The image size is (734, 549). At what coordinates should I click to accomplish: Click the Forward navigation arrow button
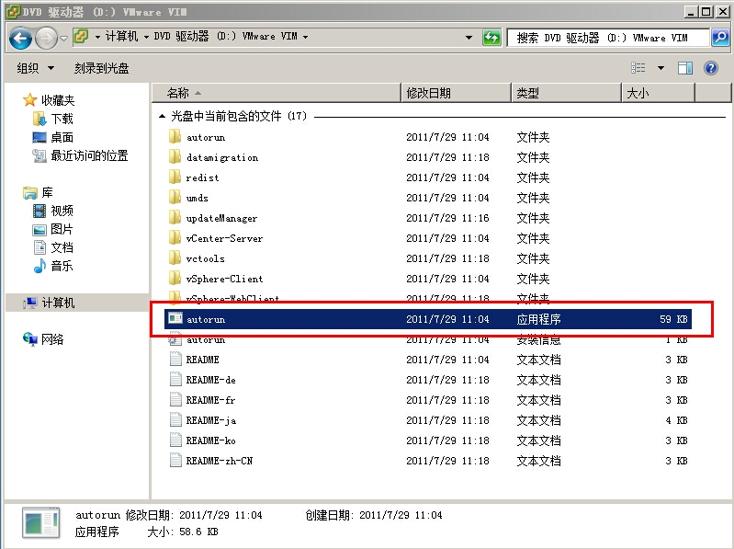click(46, 38)
